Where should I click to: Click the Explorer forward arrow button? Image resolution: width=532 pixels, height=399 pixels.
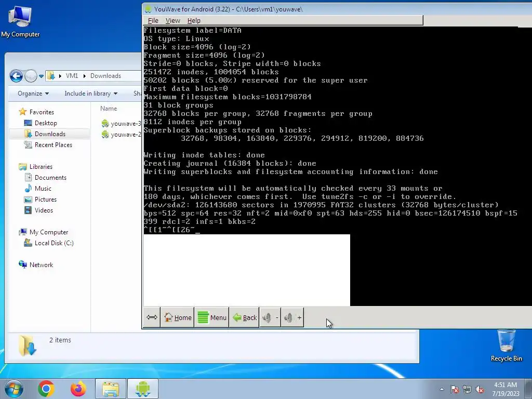[x=31, y=76]
